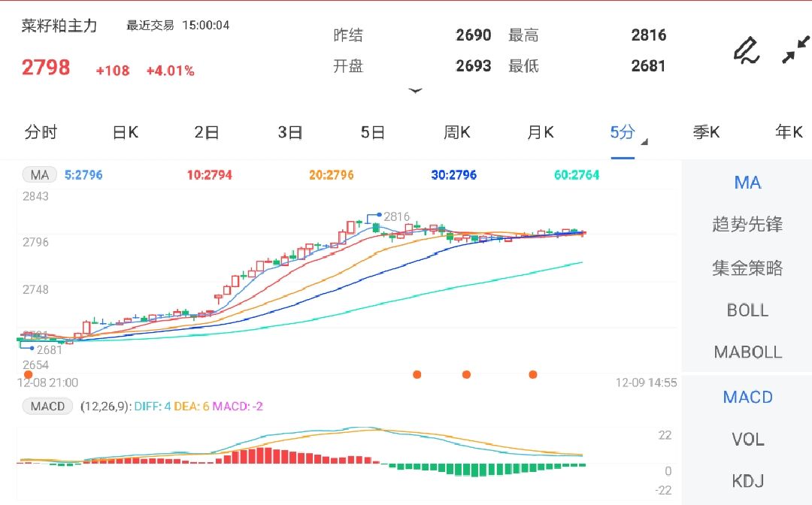Select the 5分 chart tab

622,132
